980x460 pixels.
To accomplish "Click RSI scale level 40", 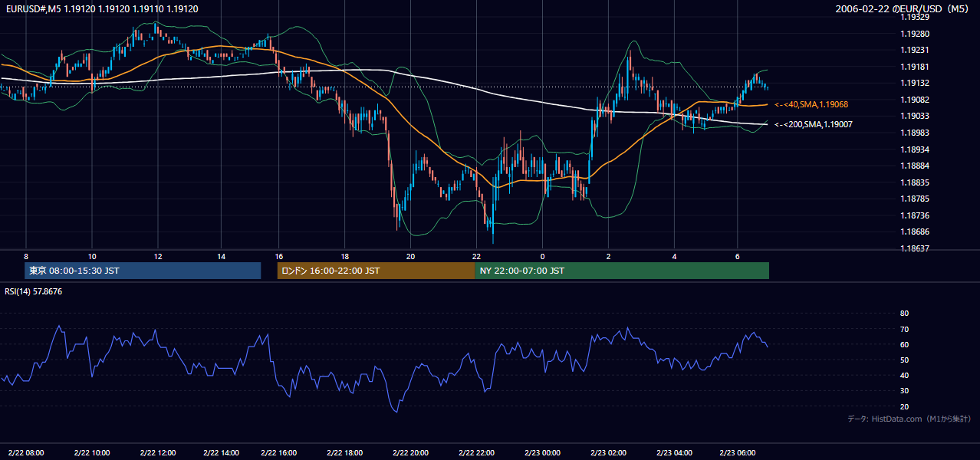I will pyautogui.click(x=904, y=376).
